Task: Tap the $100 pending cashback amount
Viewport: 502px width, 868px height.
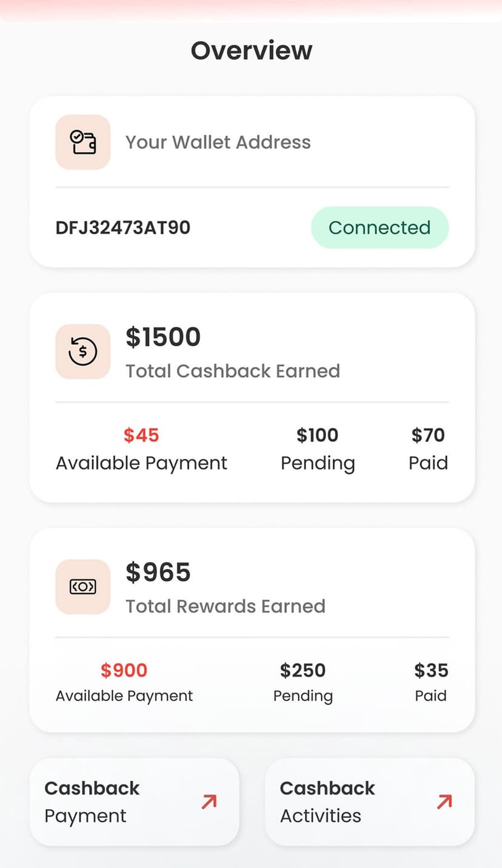Action: click(x=318, y=435)
